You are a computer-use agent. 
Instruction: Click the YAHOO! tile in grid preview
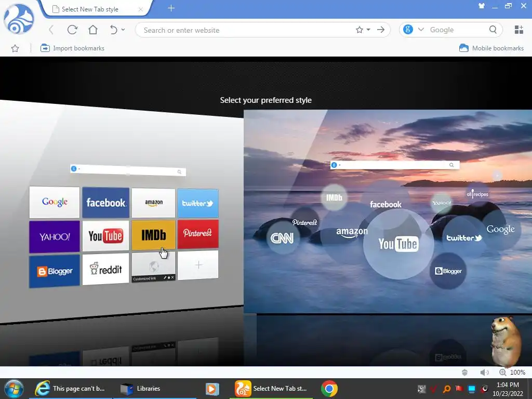(x=54, y=237)
